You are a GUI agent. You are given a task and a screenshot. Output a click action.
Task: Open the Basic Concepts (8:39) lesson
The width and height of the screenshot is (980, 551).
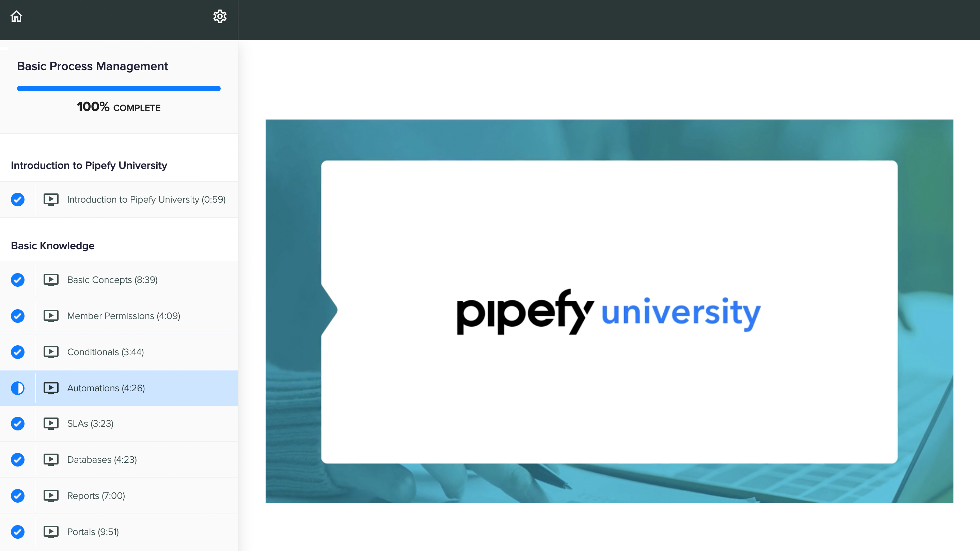tap(119, 280)
